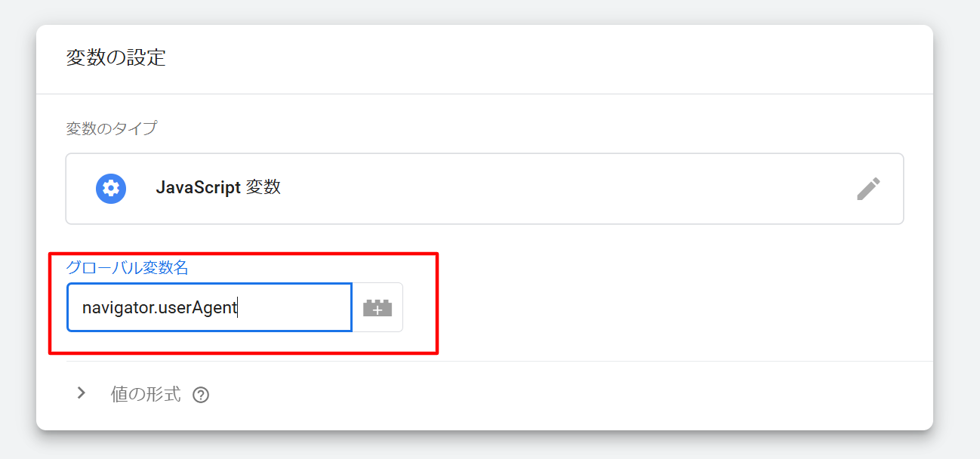Click the white header area beside 変数の設定
This screenshot has height=459, width=980.
[x=544, y=58]
